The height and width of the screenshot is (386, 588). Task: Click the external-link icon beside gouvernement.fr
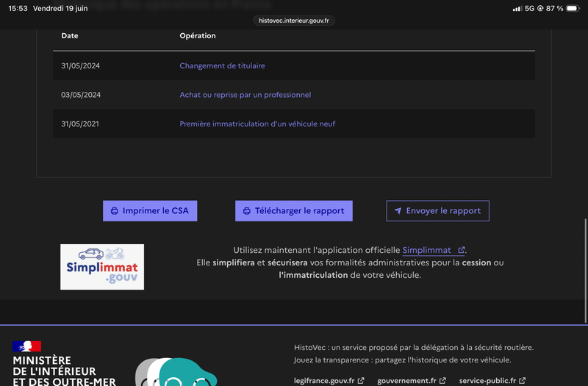coord(442,381)
